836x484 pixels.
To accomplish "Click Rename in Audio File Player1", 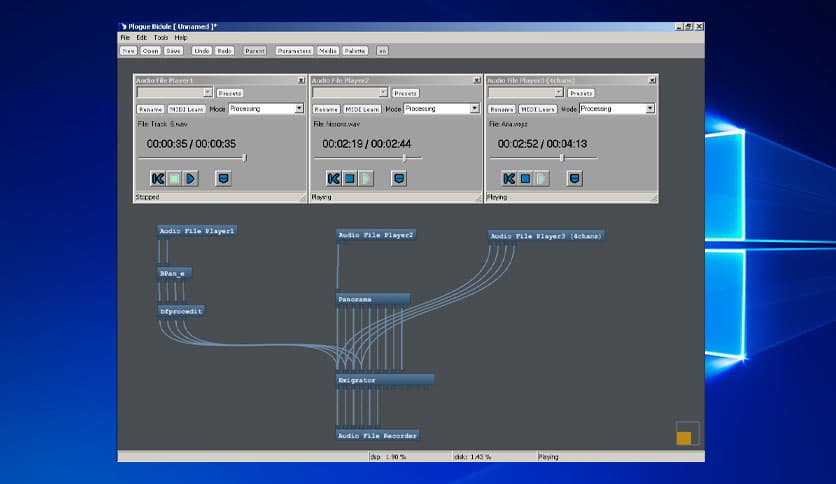I will tap(149, 109).
